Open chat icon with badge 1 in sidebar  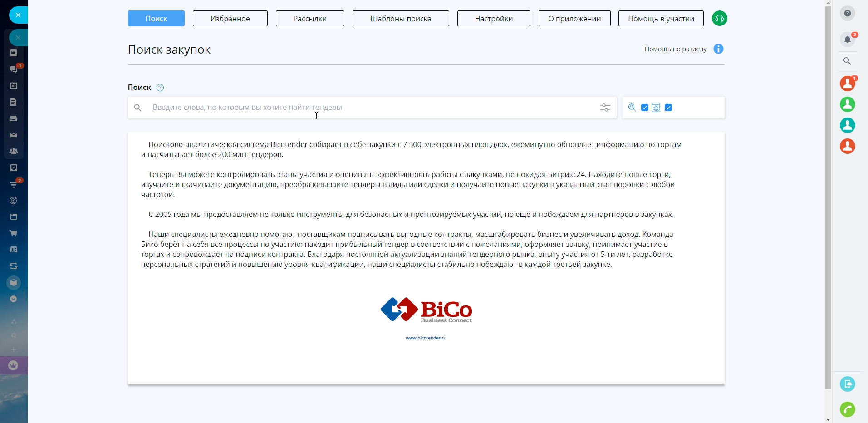point(14,69)
